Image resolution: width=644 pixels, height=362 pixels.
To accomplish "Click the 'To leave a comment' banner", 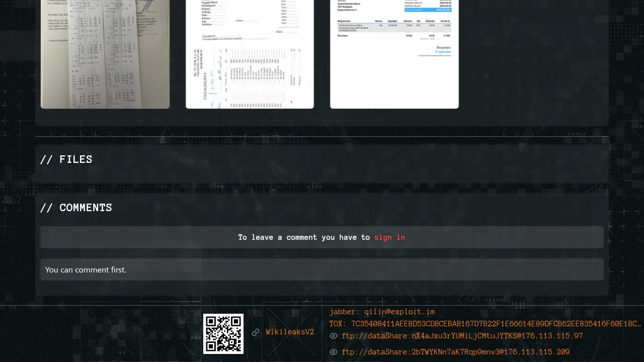I will 322,237.
